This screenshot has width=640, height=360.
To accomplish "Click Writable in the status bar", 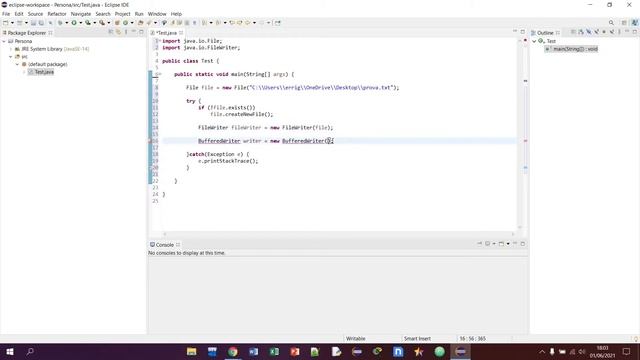I will (356, 338).
